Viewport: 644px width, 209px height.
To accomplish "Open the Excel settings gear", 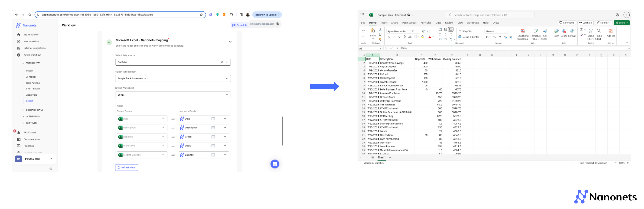I will (x=617, y=15).
